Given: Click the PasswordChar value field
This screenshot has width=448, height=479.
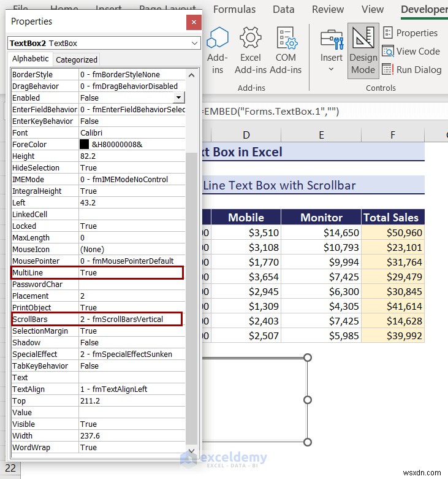Looking at the screenshot, I should coord(132,285).
